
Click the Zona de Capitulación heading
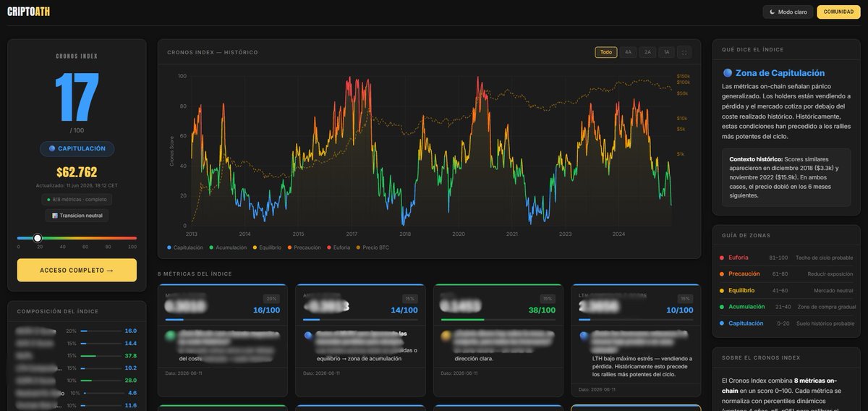[780, 73]
